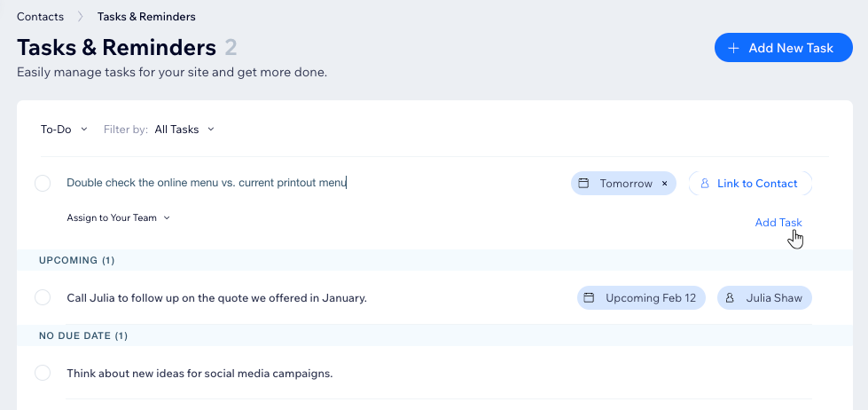Click the person icon in Link to Contact
This screenshot has width=868, height=410.
pos(705,184)
